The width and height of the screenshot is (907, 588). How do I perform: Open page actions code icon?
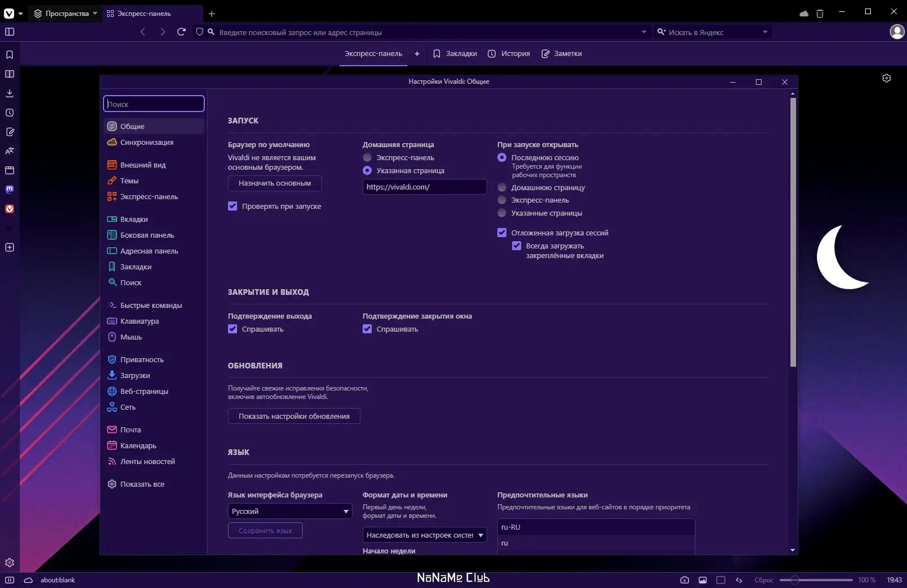coord(739,580)
